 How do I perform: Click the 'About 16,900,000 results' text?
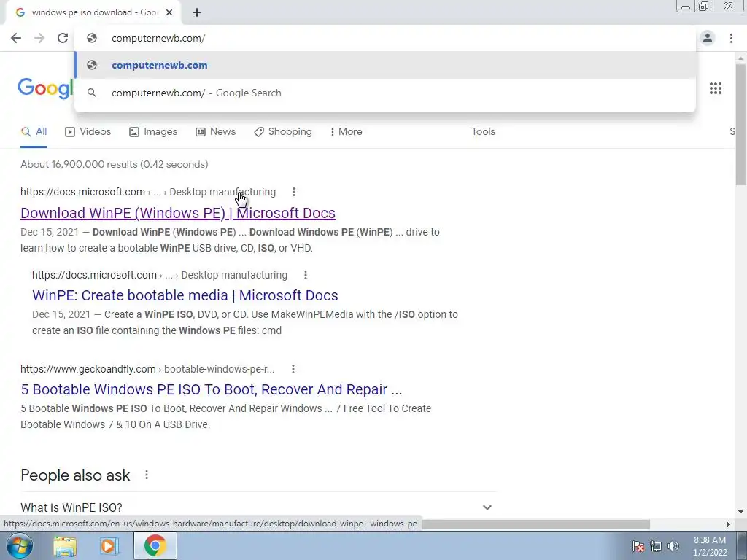coord(115,165)
